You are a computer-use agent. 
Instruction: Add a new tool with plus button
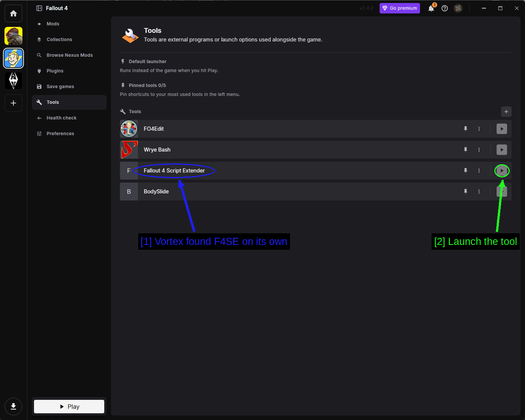click(x=506, y=112)
